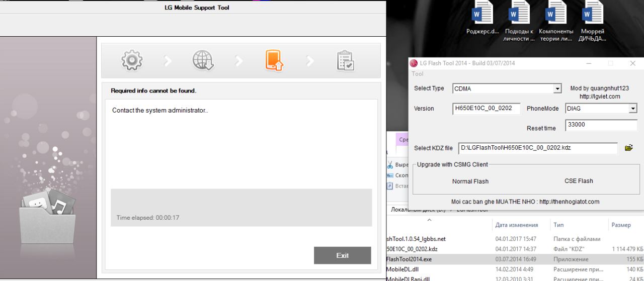Click the Exit button in LG Mobile Support Tool

pyautogui.click(x=343, y=255)
